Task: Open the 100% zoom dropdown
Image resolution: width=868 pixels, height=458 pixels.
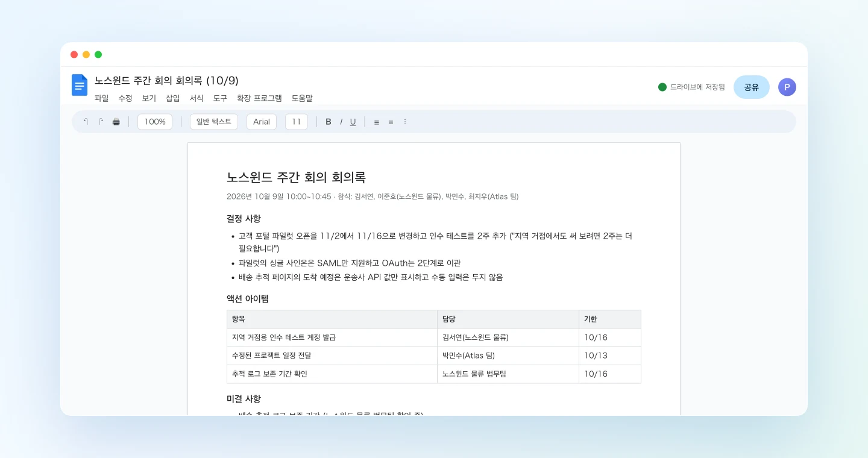Action: pos(155,122)
